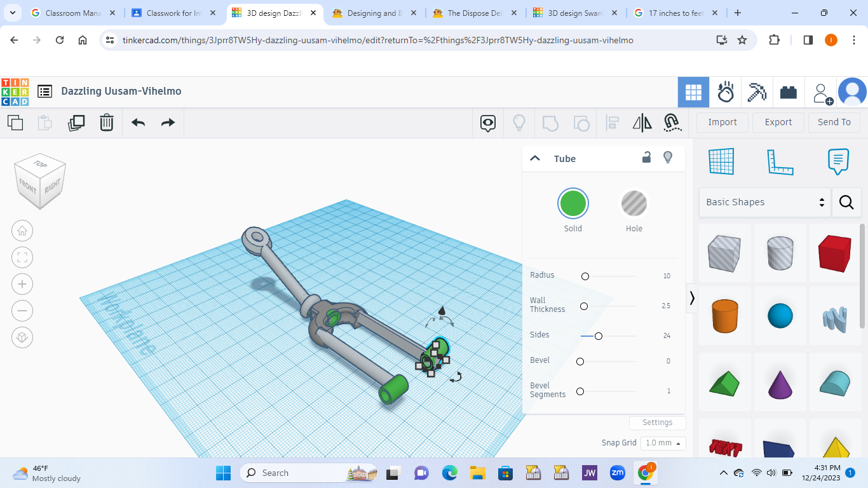The height and width of the screenshot is (488, 868).
Task: Adjust the Wall Thickness slider handle
Action: tap(584, 306)
